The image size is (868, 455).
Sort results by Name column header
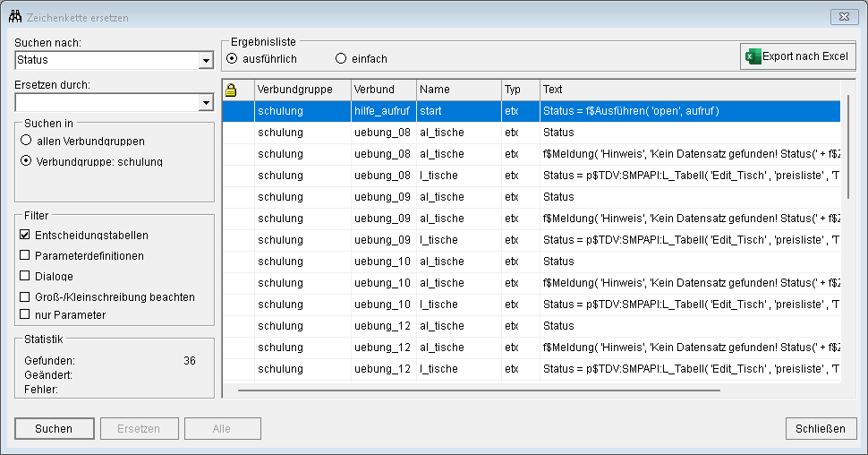458,90
